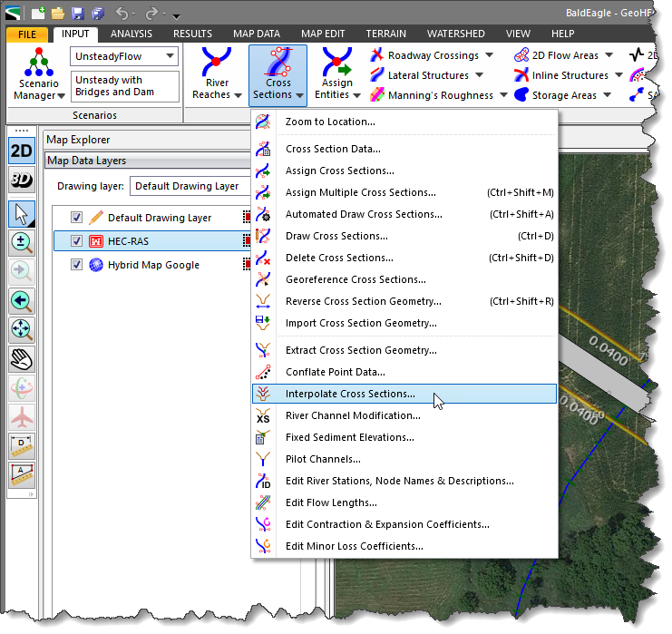672x634 pixels.
Task: Choose Interpolate Cross Sections menu item
Action: pos(404,394)
